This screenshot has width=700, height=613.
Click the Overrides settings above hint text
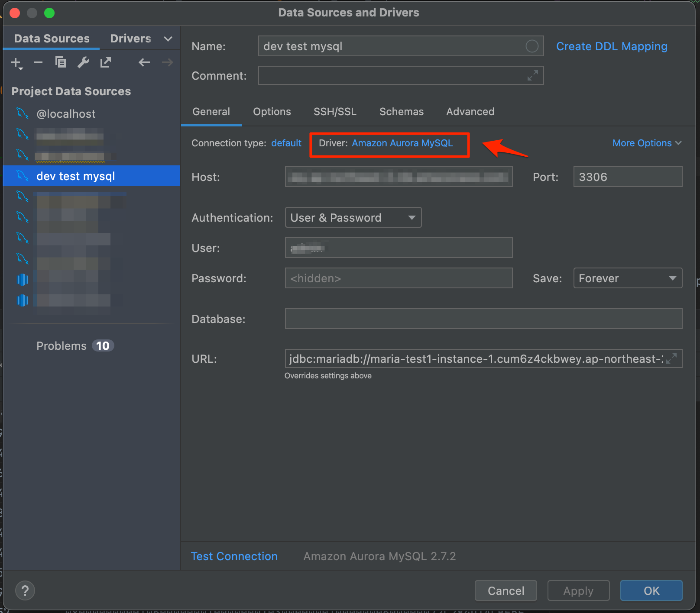point(328,375)
